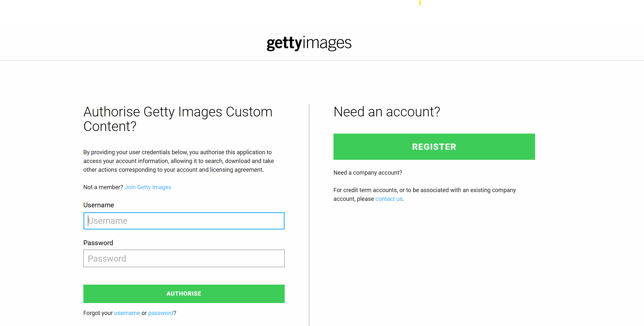Open the forgot username link
The width and height of the screenshot is (644, 326).
tap(127, 313)
